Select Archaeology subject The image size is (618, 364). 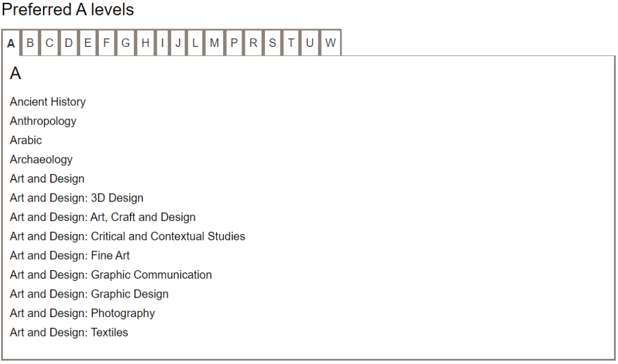(x=41, y=160)
